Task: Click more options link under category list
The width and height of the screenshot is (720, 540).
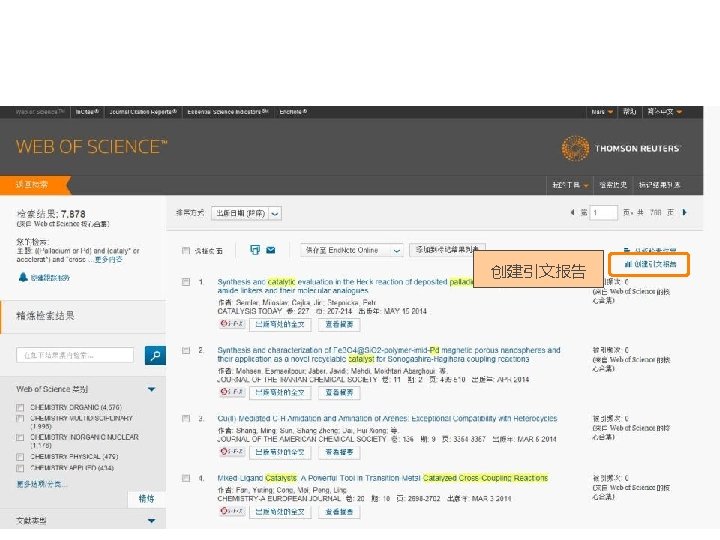Action: [41, 484]
